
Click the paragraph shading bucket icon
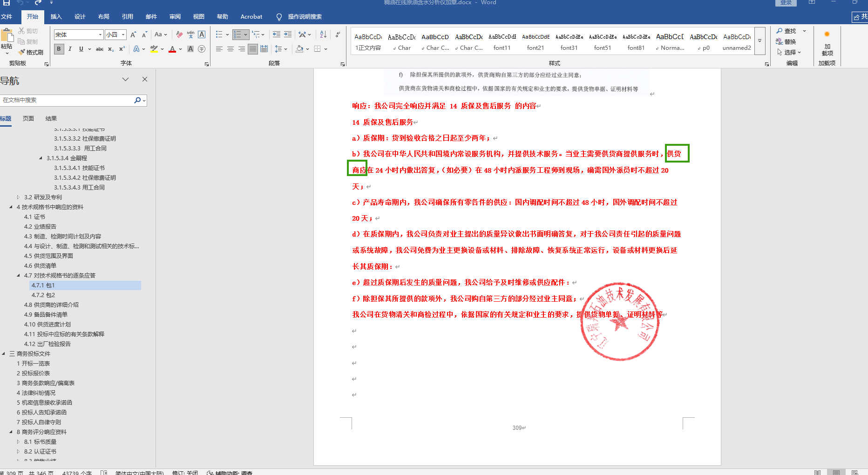299,49
